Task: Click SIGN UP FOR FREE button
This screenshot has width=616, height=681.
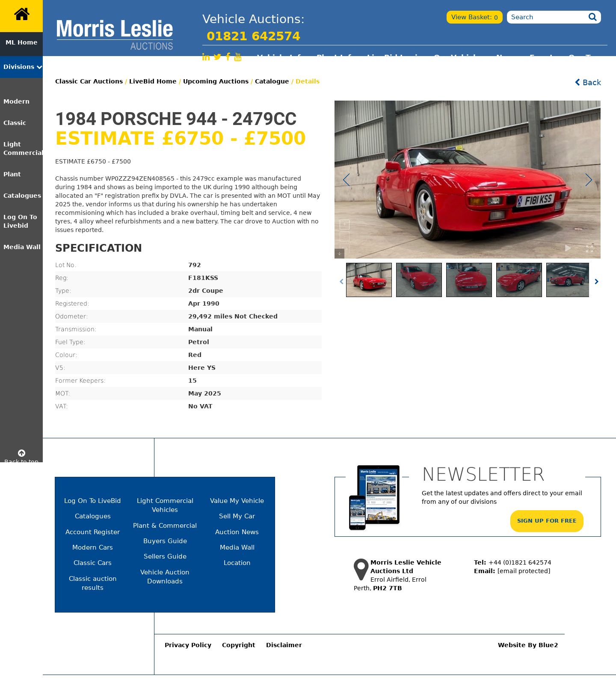Action: 547,521
